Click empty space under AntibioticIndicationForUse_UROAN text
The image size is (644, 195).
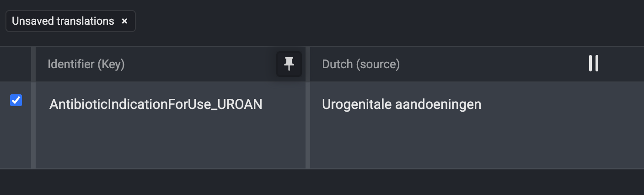(156, 142)
